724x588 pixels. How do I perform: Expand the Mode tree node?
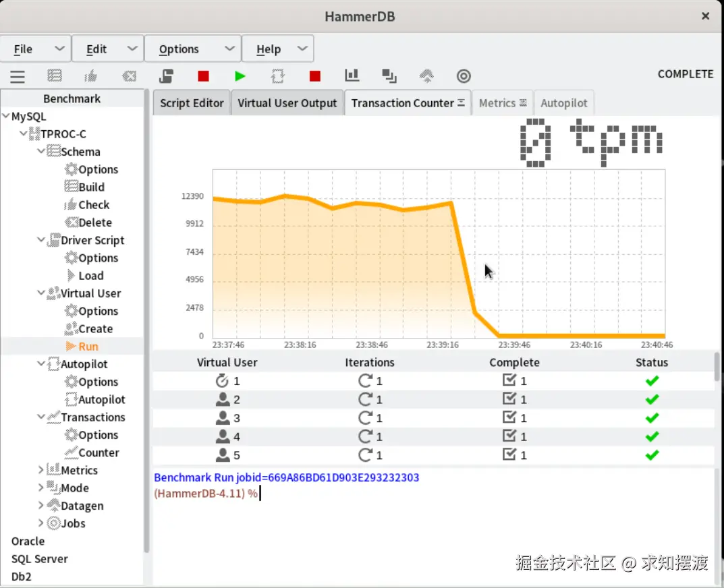[x=40, y=488]
